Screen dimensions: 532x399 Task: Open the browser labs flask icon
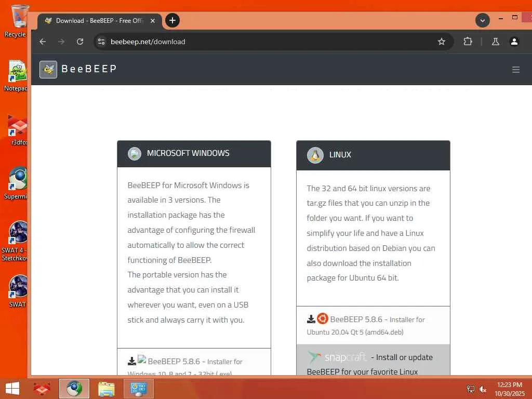(x=495, y=42)
